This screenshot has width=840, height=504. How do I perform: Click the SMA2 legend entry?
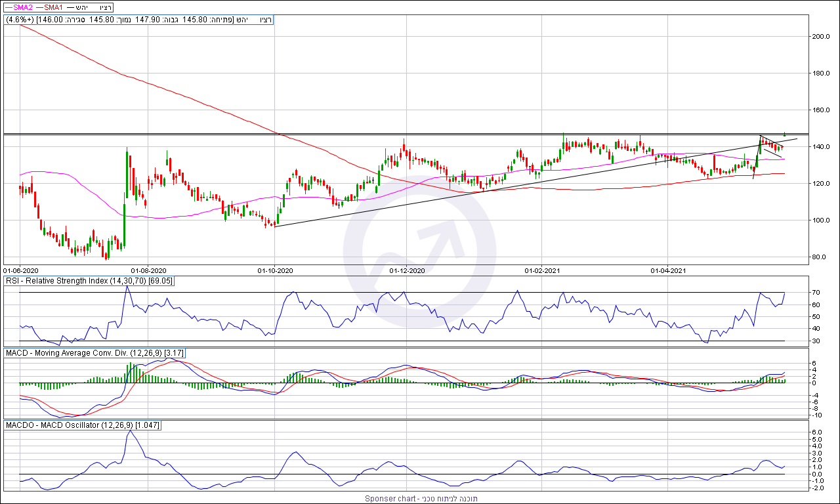pos(18,7)
